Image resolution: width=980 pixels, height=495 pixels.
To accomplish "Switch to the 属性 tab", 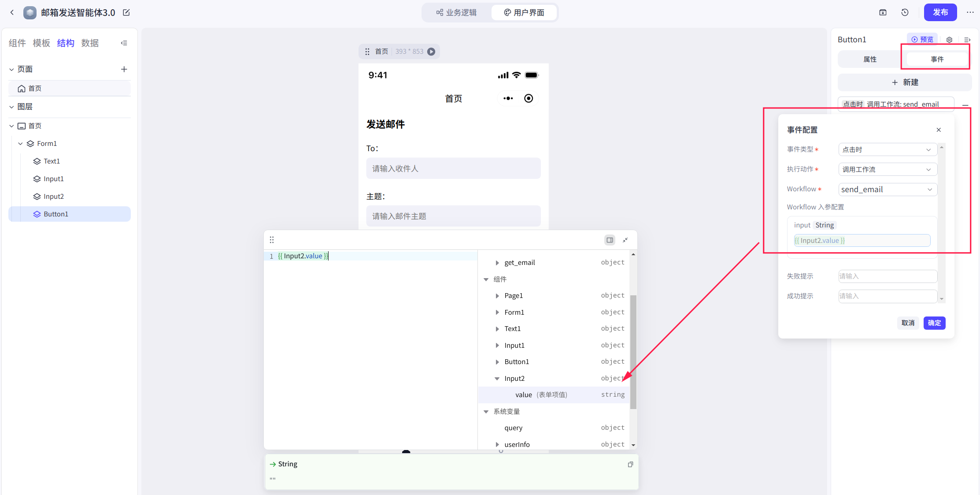I will pyautogui.click(x=869, y=59).
